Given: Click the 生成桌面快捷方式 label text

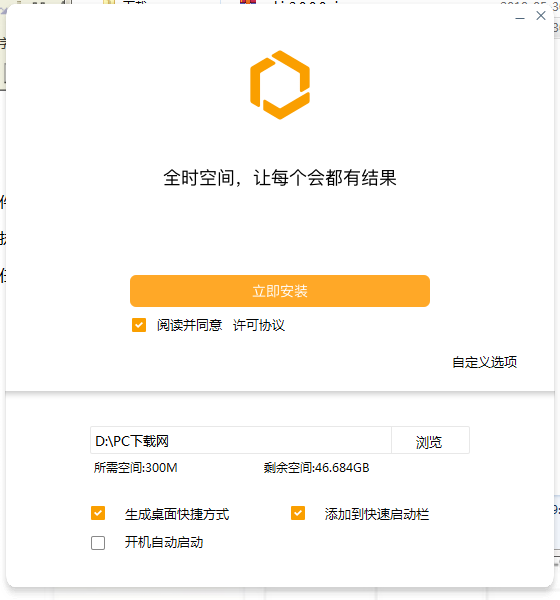Looking at the screenshot, I should coord(177,514).
